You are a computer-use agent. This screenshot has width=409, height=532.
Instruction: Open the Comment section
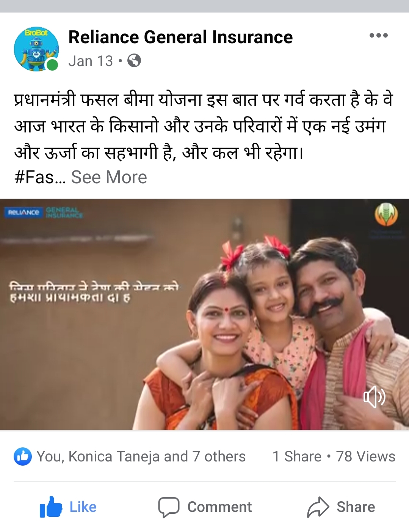(x=205, y=507)
